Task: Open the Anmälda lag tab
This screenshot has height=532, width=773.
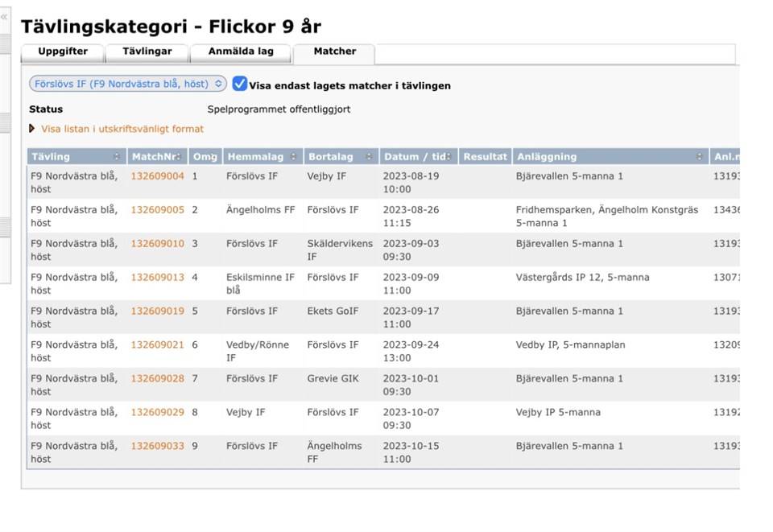Action: (241, 52)
